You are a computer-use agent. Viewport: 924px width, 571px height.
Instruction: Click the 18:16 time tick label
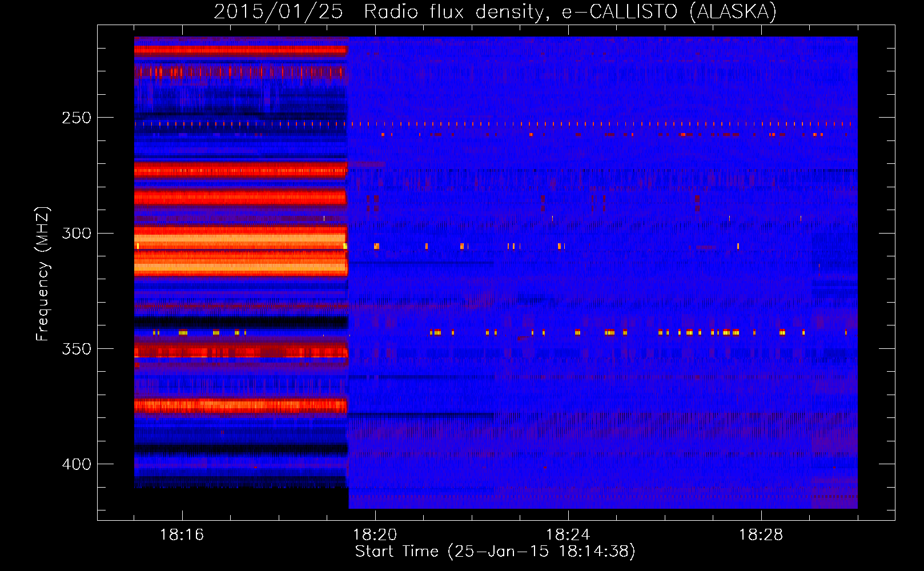(x=182, y=535)
